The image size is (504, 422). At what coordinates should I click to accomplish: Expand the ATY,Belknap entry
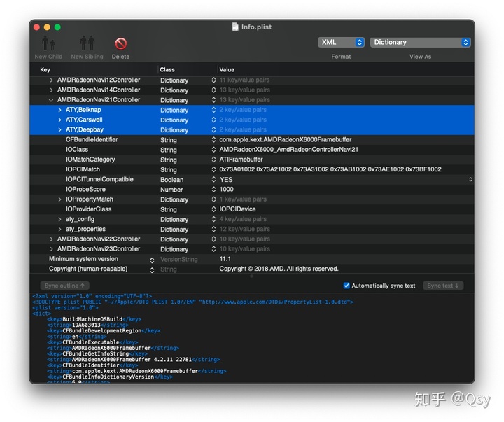pyautogui.click(x=59, y=110)
